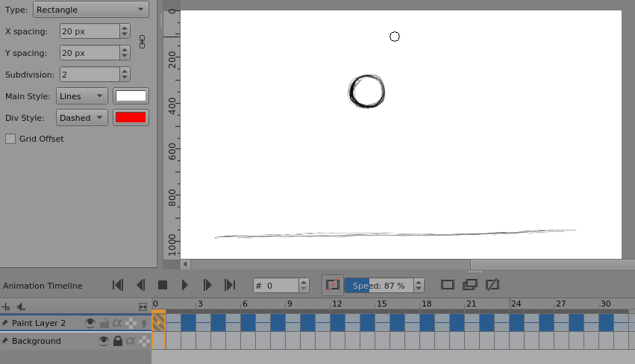Enable the Grid Offset checkbox
635x364 pixels.
(10, 139)
